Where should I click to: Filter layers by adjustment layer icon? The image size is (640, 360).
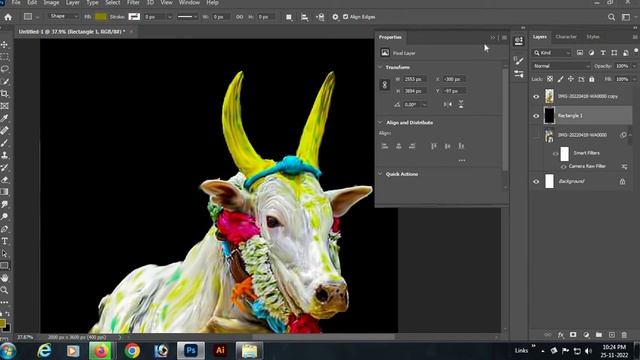click(591, 53)
